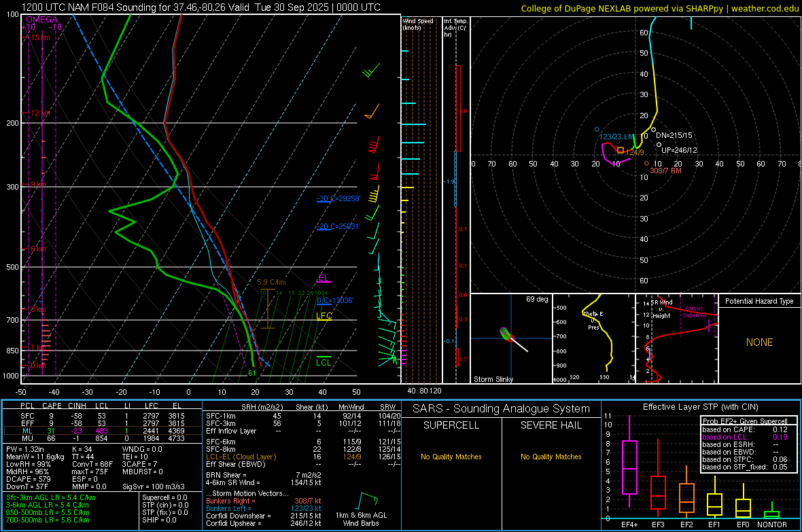Click the SHIP = 0.0 value
802x532 pixels.
[x=159, y=520]
